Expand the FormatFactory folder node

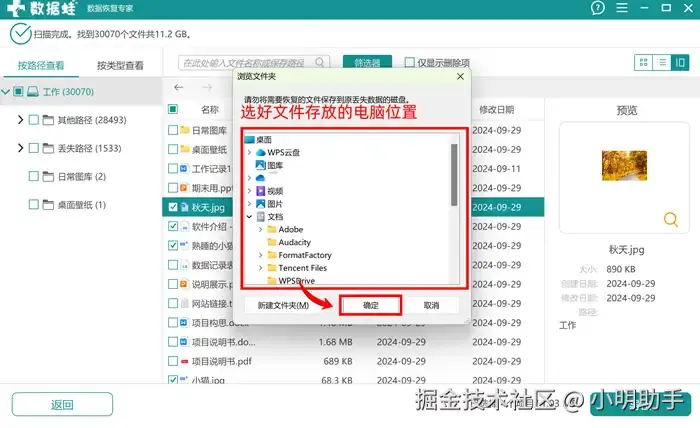(260, 255)
